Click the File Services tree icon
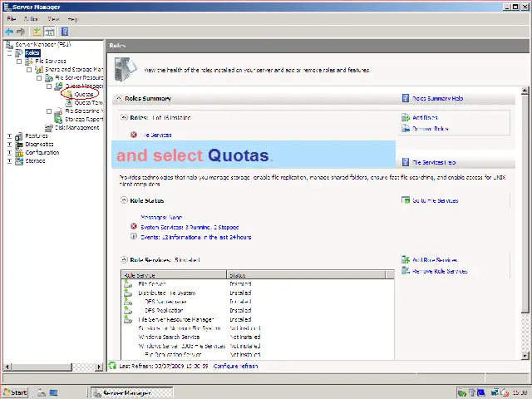Image resolution: width=532 pixels, height=399 pixels. click(x=29, y=61)
